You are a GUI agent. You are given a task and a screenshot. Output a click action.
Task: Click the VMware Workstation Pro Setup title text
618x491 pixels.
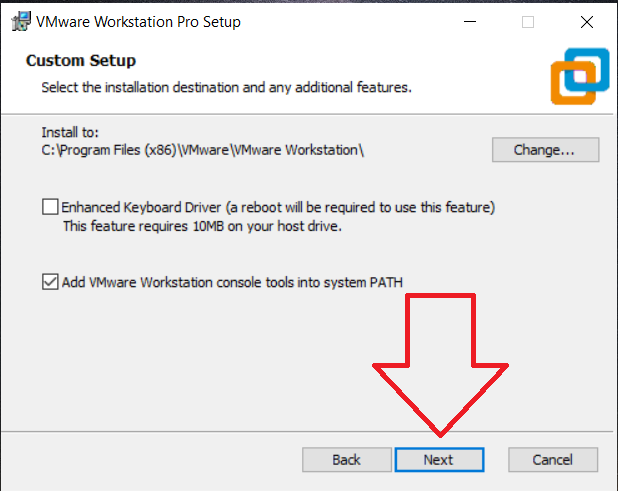click(138, 21)
